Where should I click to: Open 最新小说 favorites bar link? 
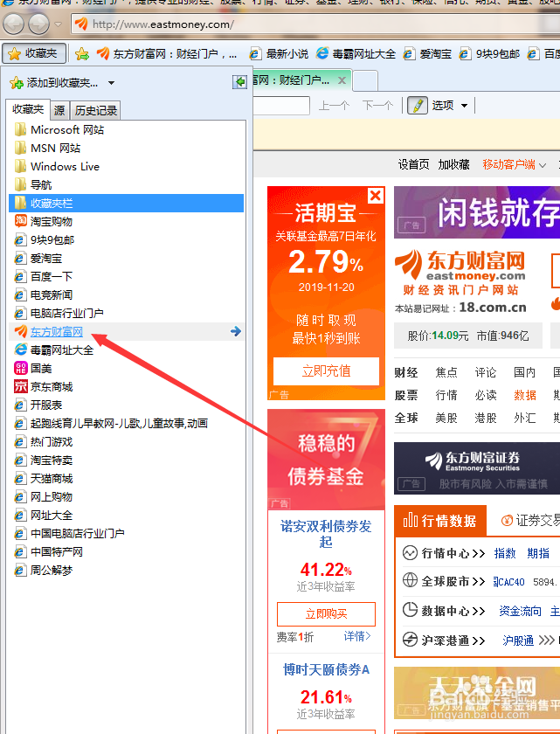(279, 54)
